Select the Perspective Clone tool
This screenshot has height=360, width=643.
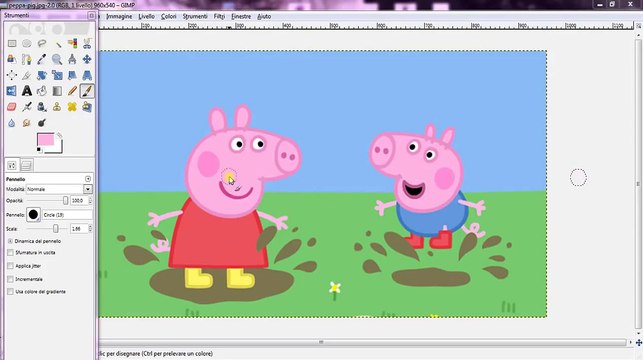(x=87, y=107)
